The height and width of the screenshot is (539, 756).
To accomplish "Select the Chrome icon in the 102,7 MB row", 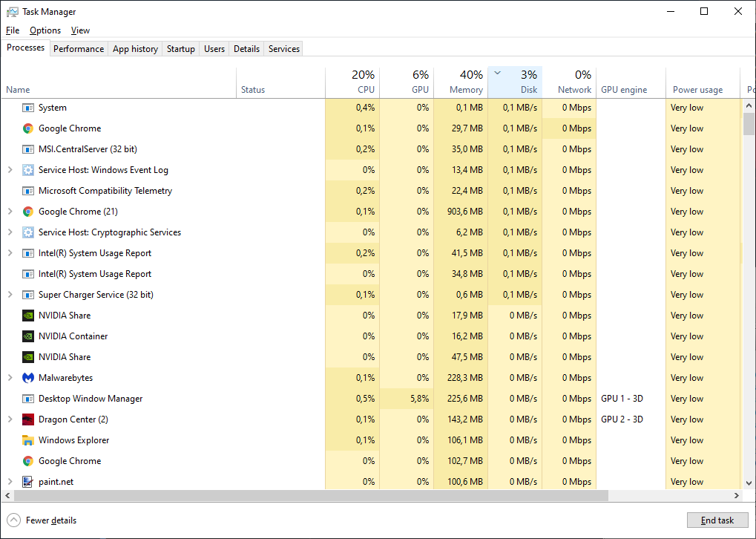I will click(x=28, y=461).
